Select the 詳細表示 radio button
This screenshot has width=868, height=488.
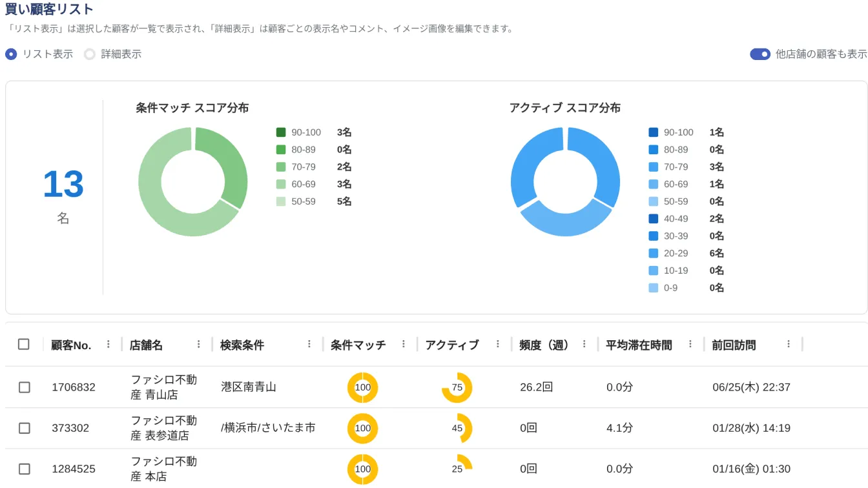(x=90, y=54)
